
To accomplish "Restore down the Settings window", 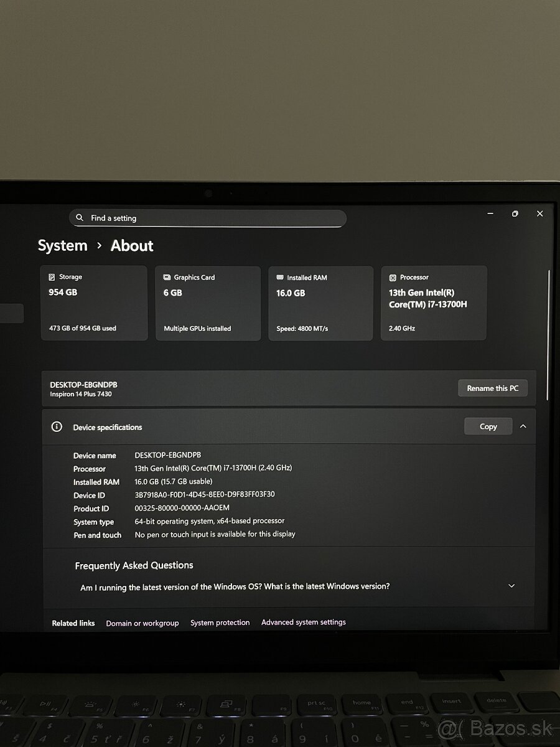I will pyautogui.click(x=515, y=214).
